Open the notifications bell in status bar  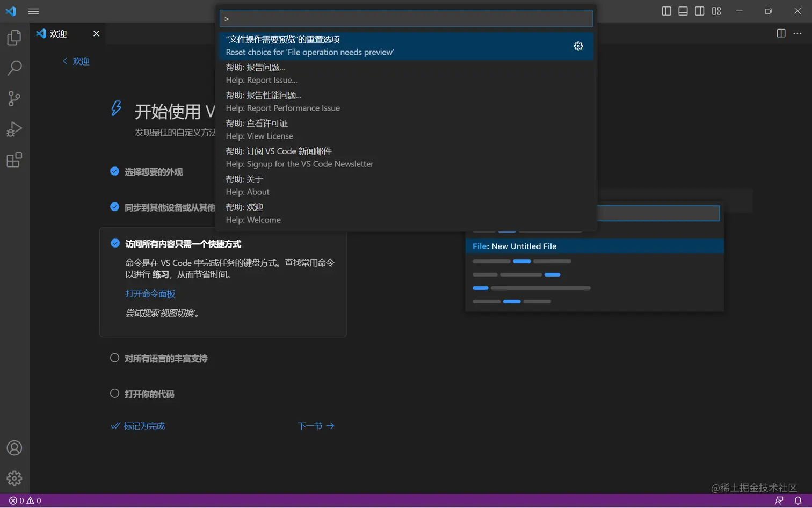[798, 500]
